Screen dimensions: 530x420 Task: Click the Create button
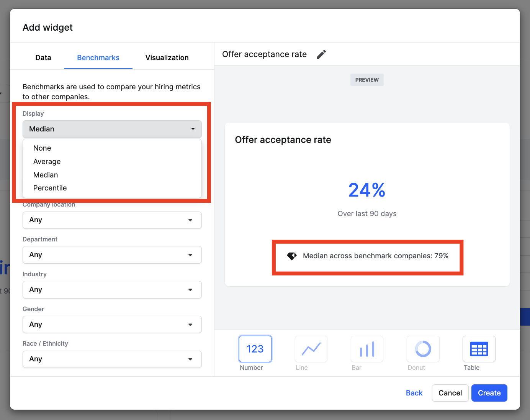coord(489,393)
